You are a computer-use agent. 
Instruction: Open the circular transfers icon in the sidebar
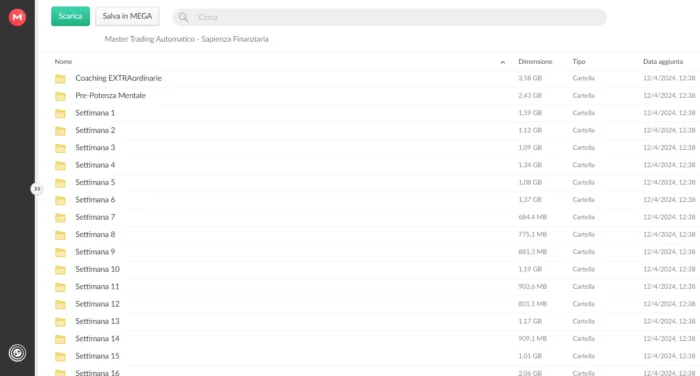pyautogui.click(x=17, y=353)
